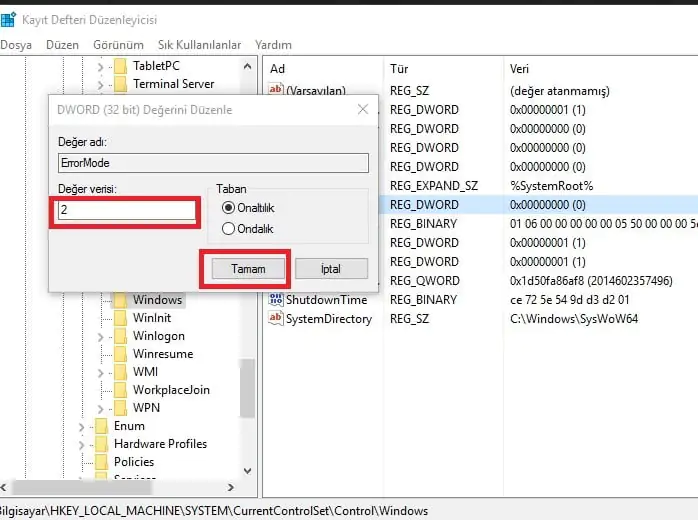The height and width of the screenshot is (520, 698).
Task: Select the Hardware Profiles folder icon
Action: tap(100, 444)
